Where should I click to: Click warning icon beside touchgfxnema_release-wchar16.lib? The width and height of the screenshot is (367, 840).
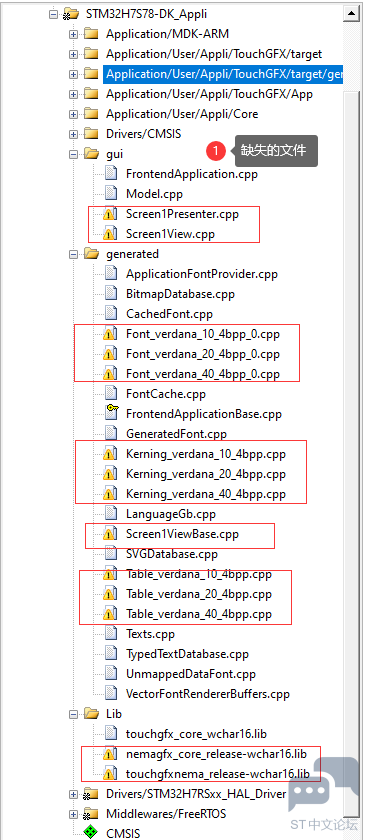110,774
